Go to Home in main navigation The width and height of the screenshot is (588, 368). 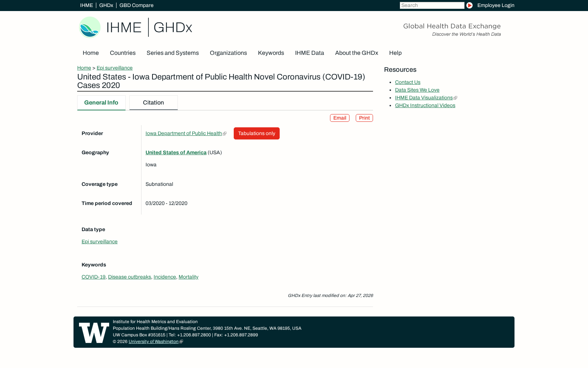91,53
